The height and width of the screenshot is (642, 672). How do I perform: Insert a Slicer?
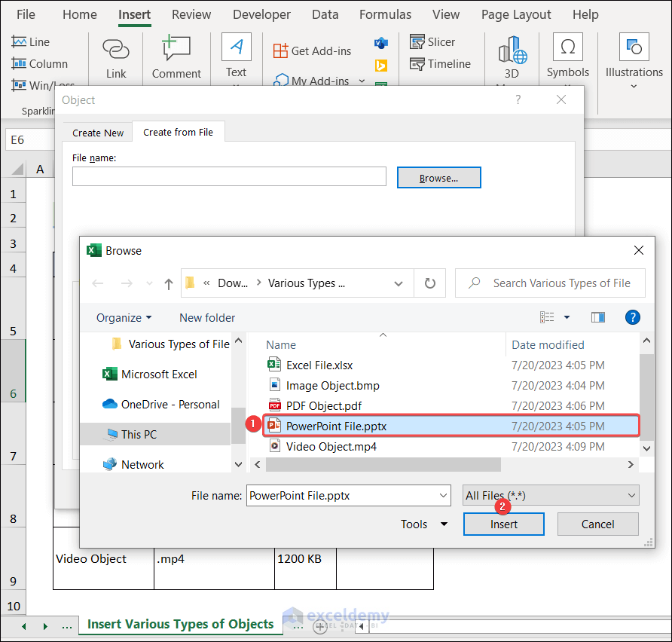[432, 42]
